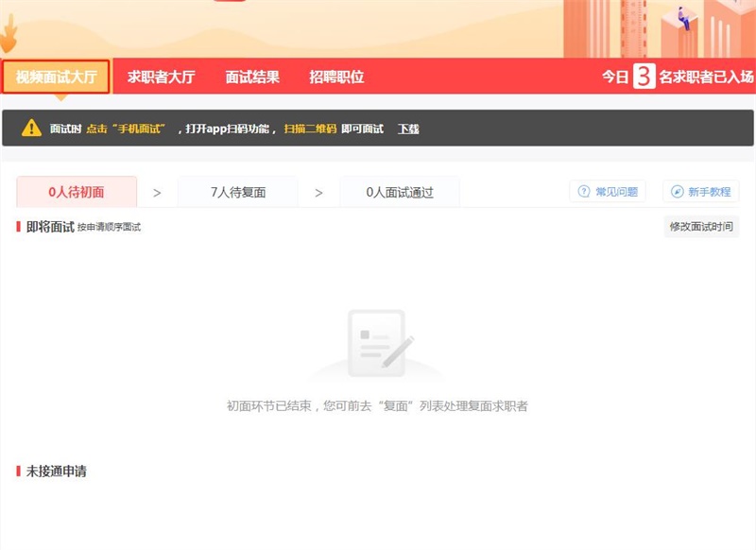
Task: Open the 招聘职位 tab
Action: click(336, 77)
